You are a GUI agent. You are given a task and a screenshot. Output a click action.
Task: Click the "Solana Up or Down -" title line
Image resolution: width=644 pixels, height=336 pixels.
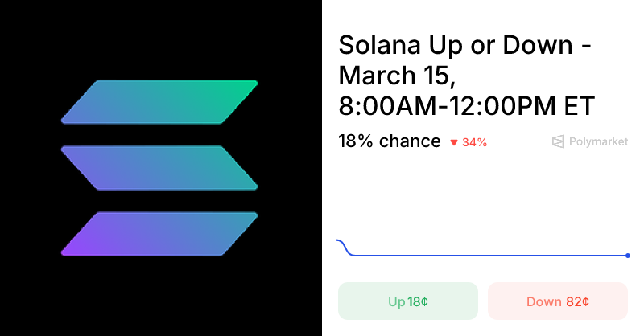pyautogui.click(x=465, y=45)
